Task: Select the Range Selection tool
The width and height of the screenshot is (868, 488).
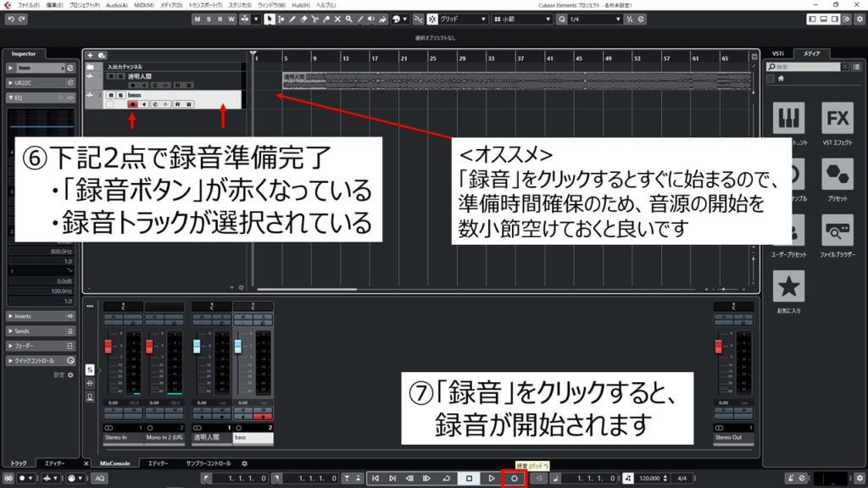Action: pyautogui.click(x=281, y=19)
